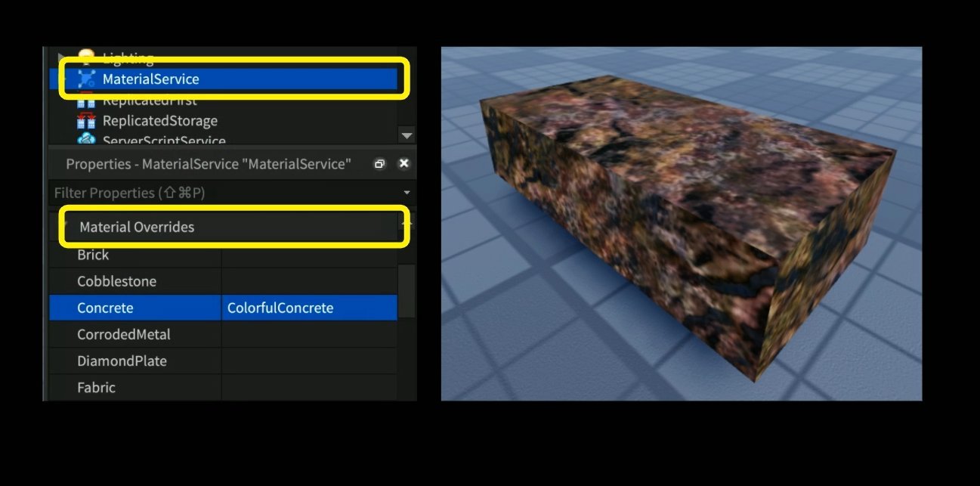Click the Explorer scroll-down arrow

coord(407,136)
